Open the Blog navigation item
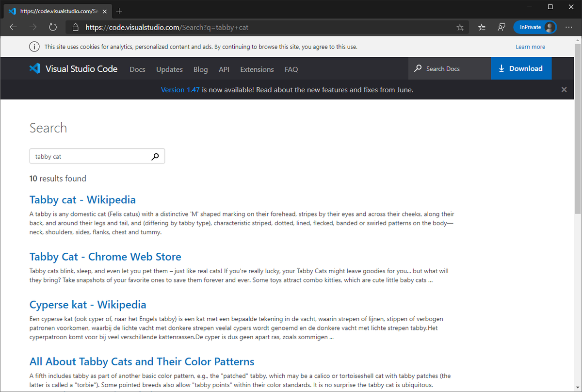Viewport: 582px width, 392px height. 200,69
